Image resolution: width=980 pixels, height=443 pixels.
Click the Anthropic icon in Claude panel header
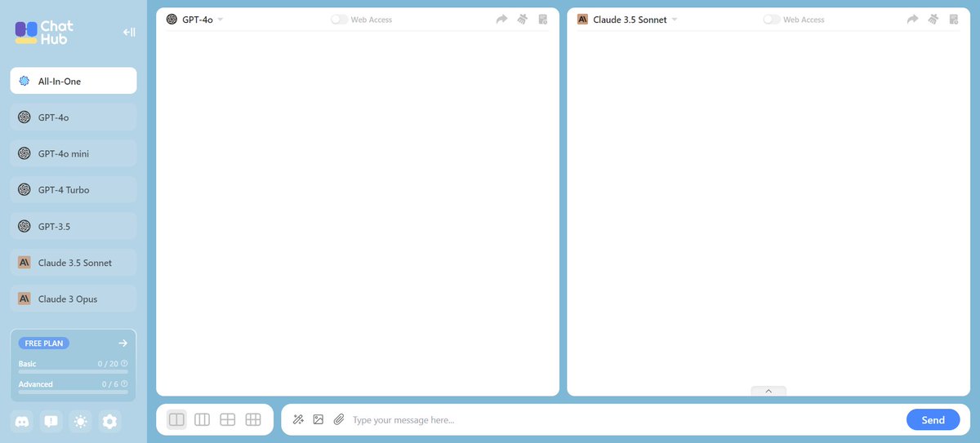(x=582, y=19)
